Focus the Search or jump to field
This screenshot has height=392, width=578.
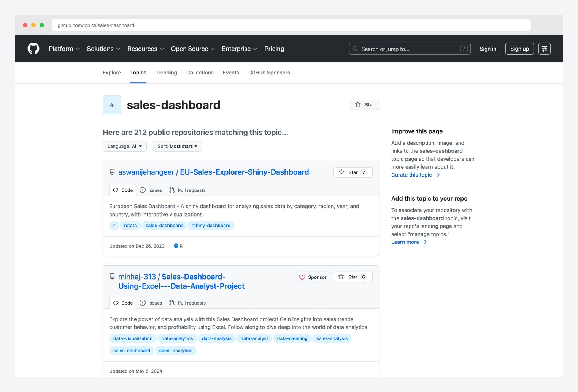pos(410,49)
